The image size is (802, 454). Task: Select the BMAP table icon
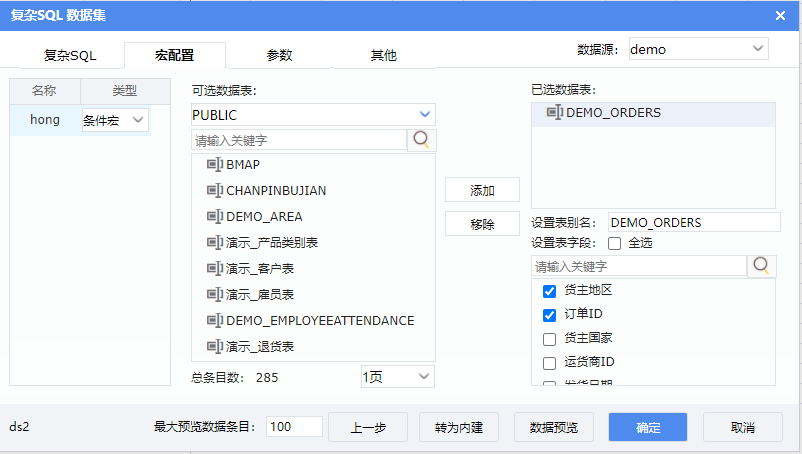[x=214, y=164]
